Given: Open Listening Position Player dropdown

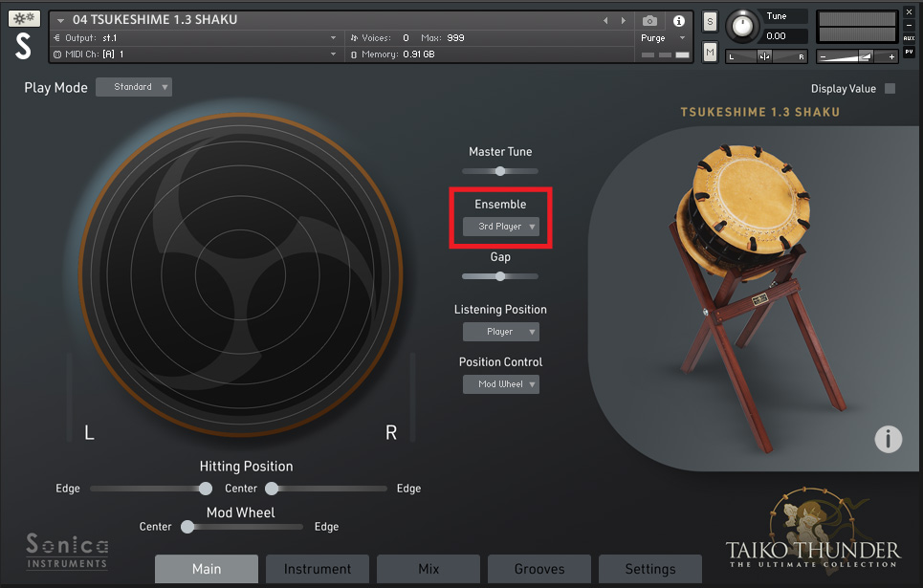Looking at the screenshot, I should click(501, 332).
